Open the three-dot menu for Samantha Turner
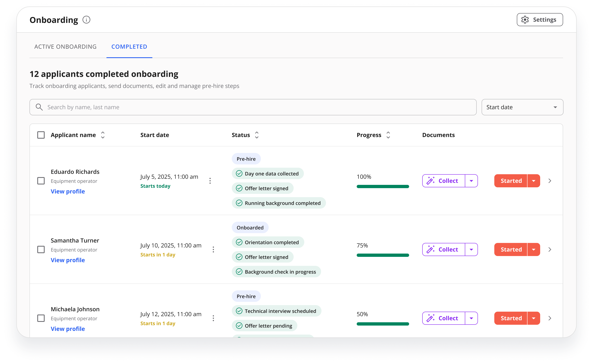Viewport: 593px width, 364px height. click(x=213, y=249)
